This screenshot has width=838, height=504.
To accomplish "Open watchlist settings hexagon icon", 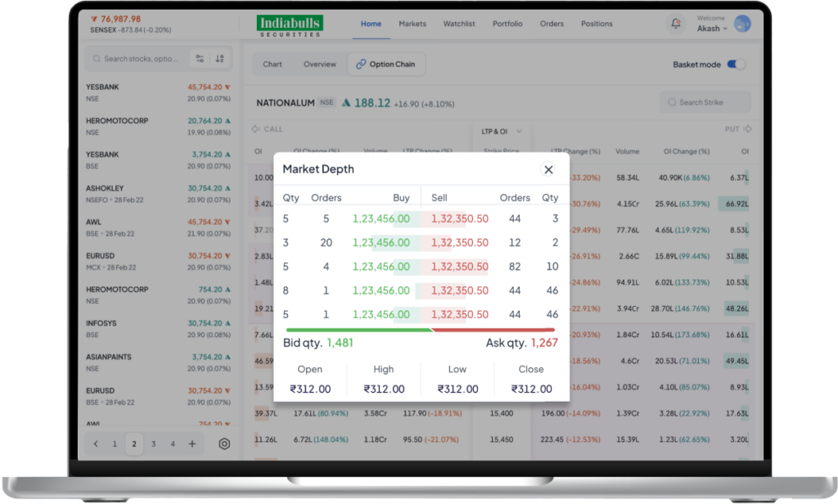I will 224,443.
